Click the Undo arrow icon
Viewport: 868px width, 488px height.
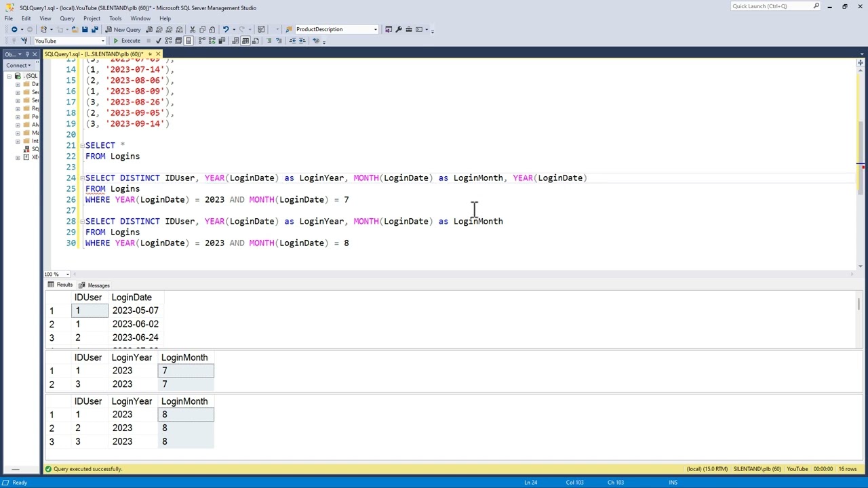click(225, 29)
